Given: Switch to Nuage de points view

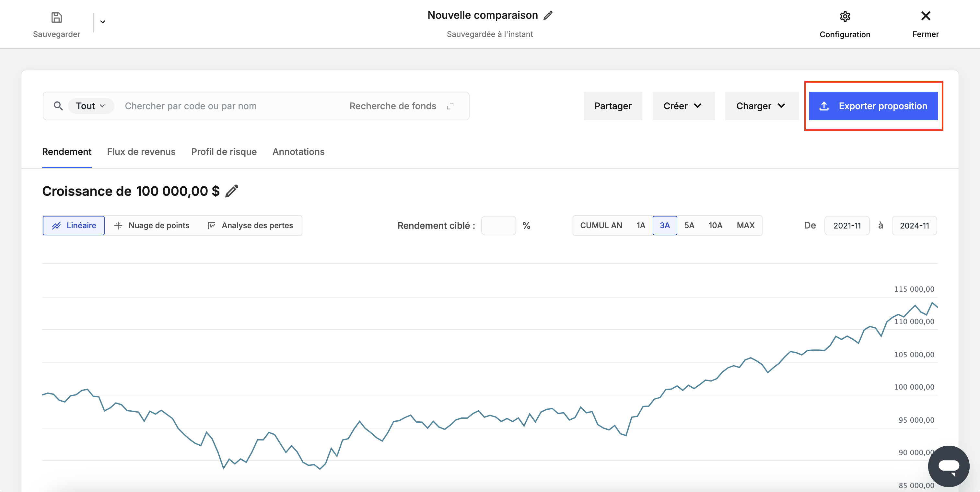Looking at the screenshot, I should point(152,226).
